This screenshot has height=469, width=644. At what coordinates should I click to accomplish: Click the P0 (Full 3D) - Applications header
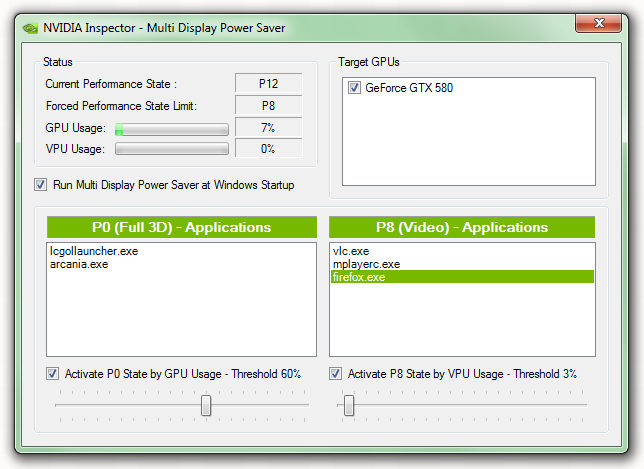[x=182, y=227]
